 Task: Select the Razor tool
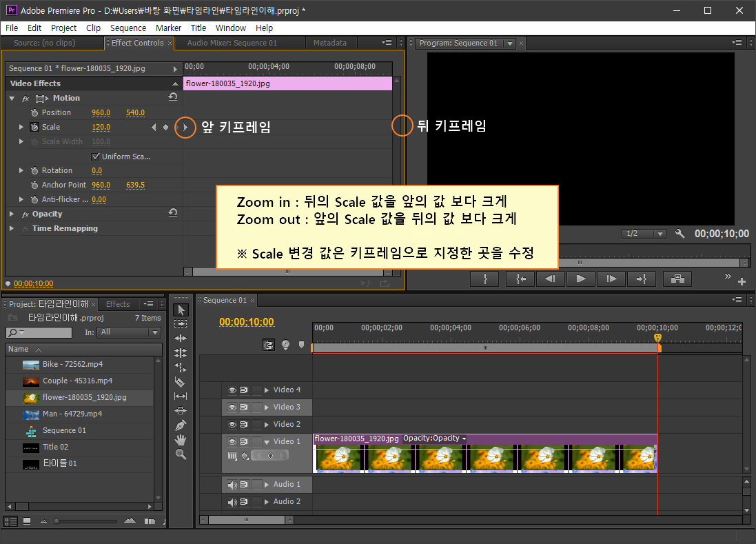pyautogui.click(x=181, y=382)
